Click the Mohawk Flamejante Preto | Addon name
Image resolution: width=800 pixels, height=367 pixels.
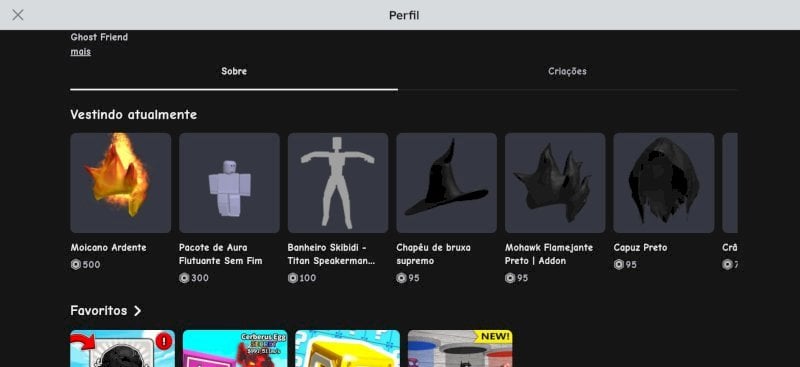pyautogui.click(x=549, y=254)
